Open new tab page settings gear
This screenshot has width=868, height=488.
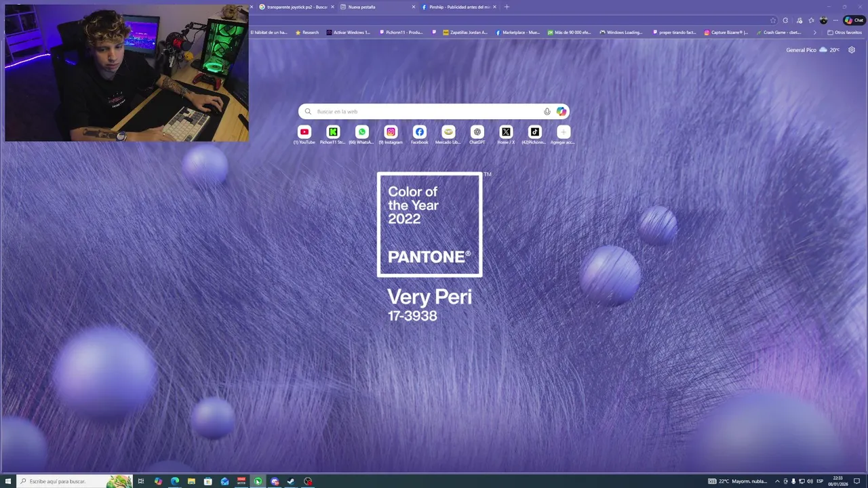[x=852, y=50]
